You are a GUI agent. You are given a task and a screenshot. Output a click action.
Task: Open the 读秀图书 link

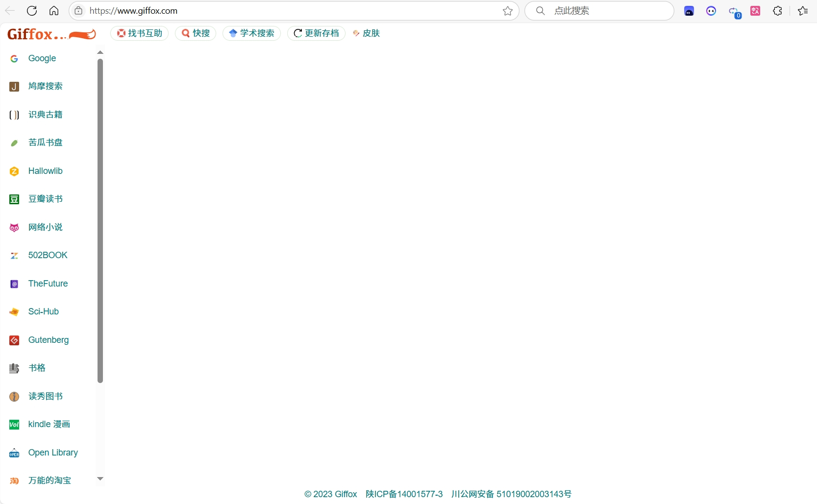46,396
